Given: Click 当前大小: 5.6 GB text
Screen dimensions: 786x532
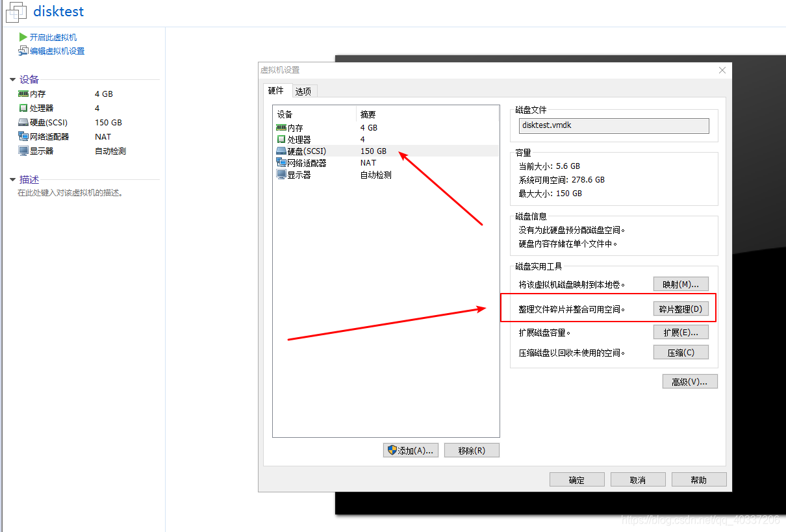Looking at the screenshot, I should tap(550, 166).
